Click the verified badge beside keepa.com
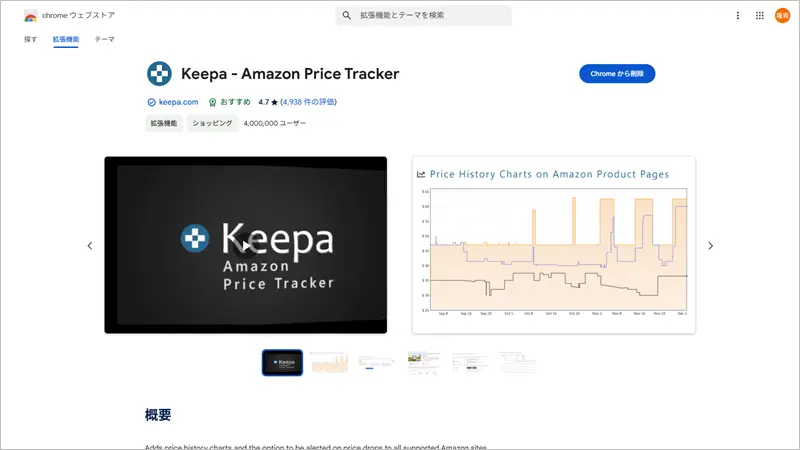Image resolution: width=800 pixels, height=450 pixels. 151,102
